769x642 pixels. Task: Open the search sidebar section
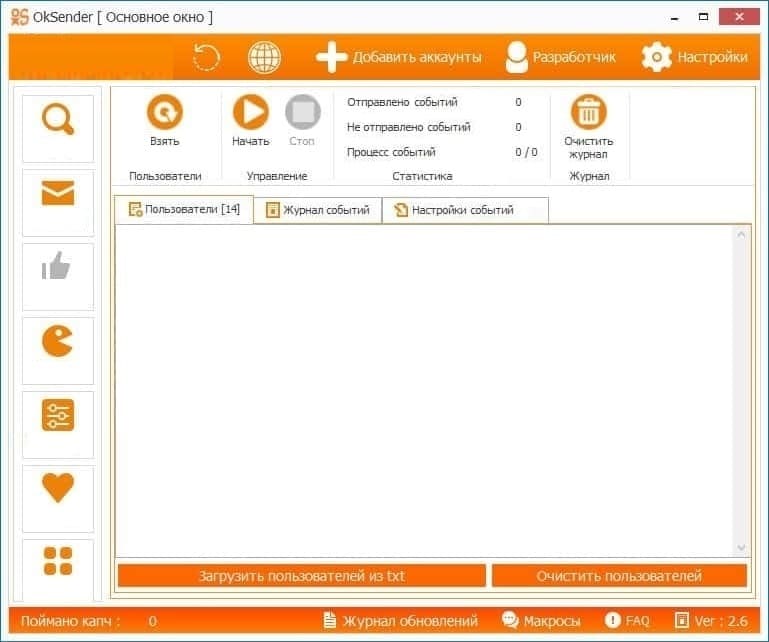click(58, 128)
